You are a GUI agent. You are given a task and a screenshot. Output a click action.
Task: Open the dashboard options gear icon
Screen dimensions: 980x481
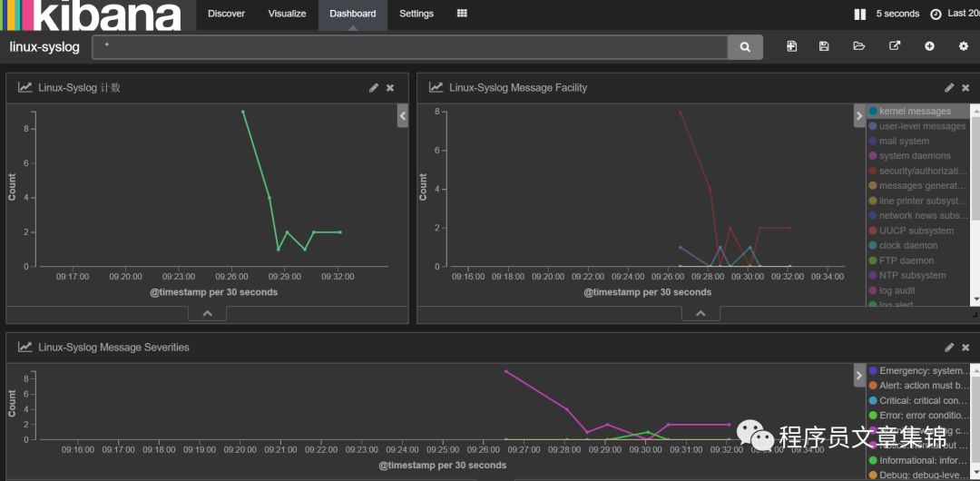[x=963, y=46]
